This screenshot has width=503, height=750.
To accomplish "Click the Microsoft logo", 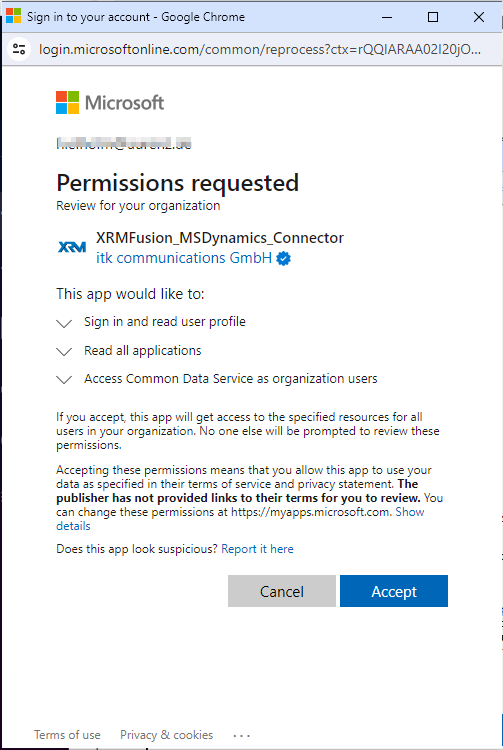I will pos(110,102).
